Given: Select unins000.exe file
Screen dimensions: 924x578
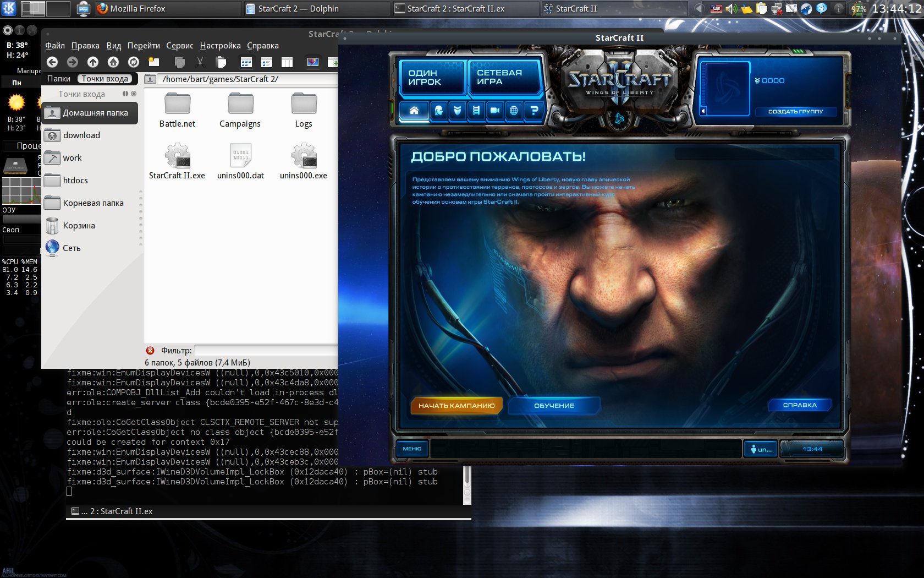Looking at the screenshot, I should (304, 161).
